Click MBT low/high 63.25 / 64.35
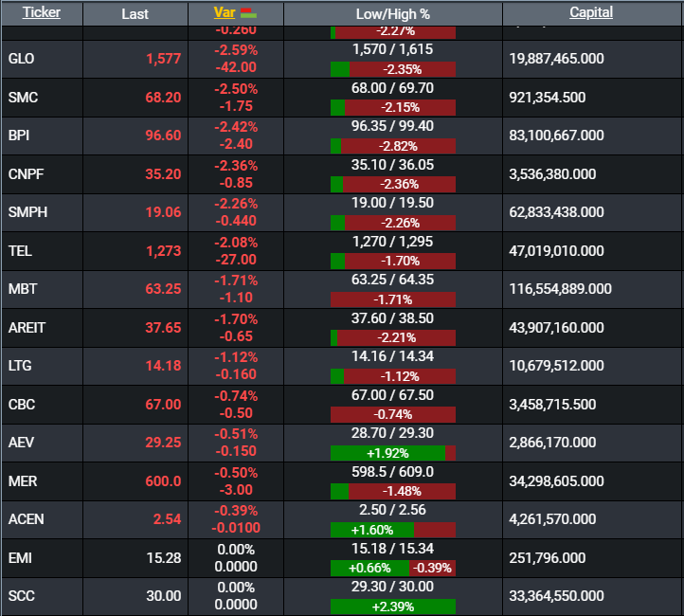The height and width of the screenshot is (616, 684). click(x=392, y=280)
